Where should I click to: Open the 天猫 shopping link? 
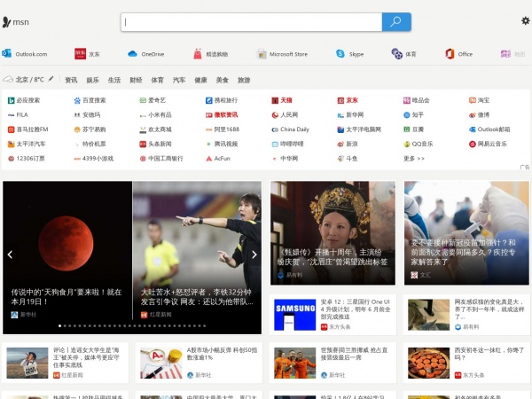tap(281, 100)
